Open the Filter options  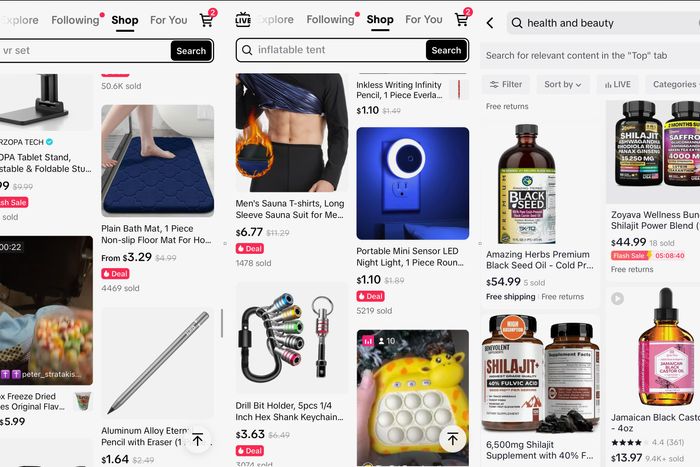point(506,84)
